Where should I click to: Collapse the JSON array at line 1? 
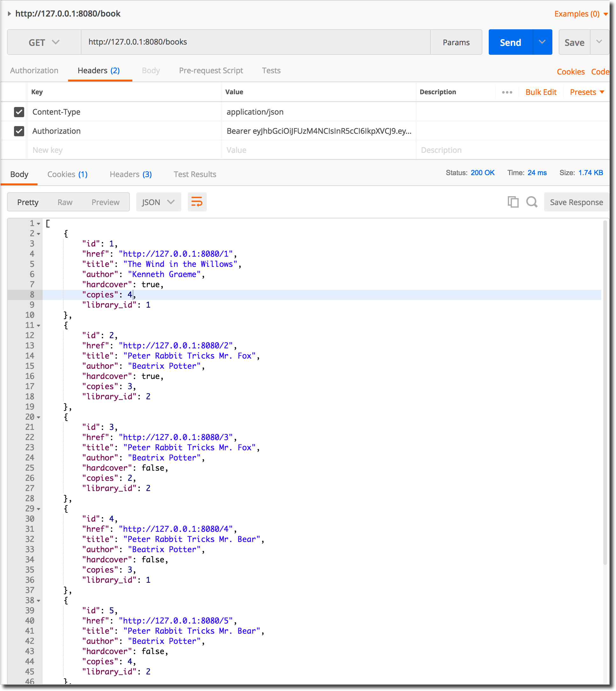coord(38,224)
